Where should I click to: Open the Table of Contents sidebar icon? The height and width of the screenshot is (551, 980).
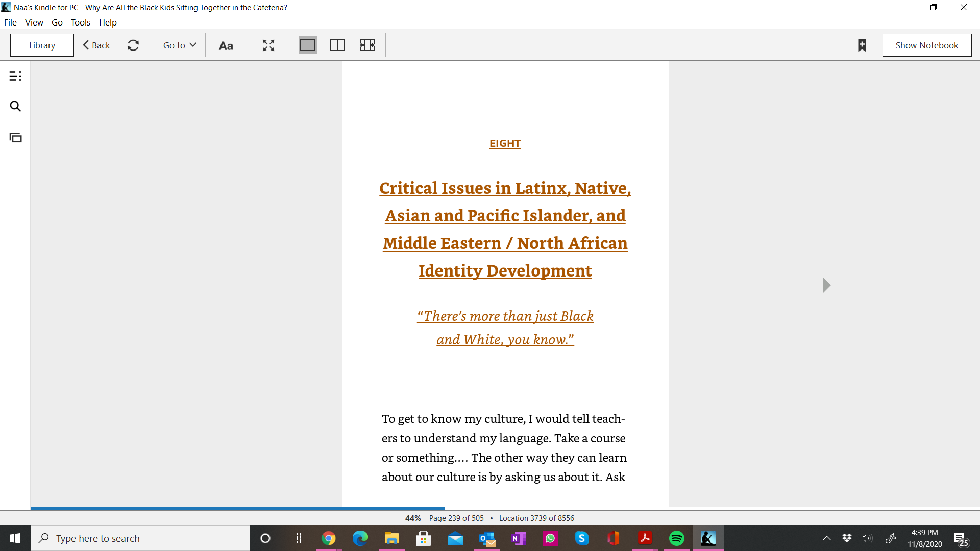point(15,76)
